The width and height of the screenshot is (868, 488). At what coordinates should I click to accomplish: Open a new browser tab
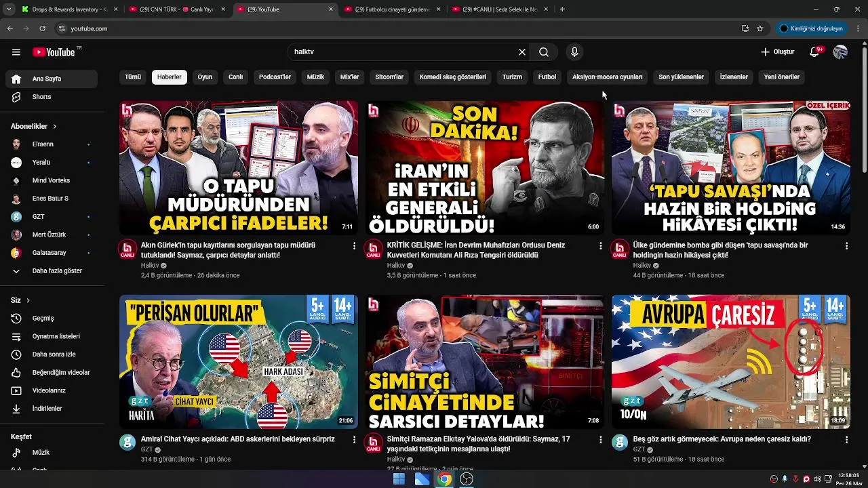click(562, 9)
